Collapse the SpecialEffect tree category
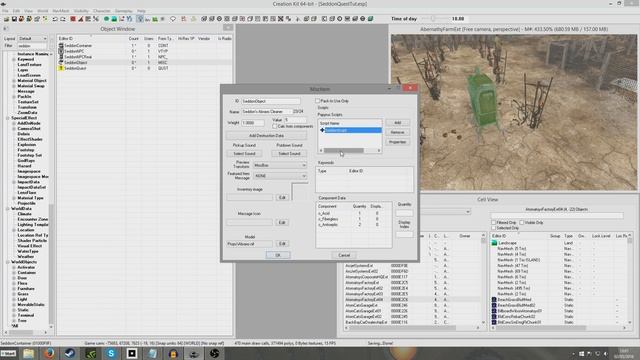640x360 pixels. (x=8, y=118)
